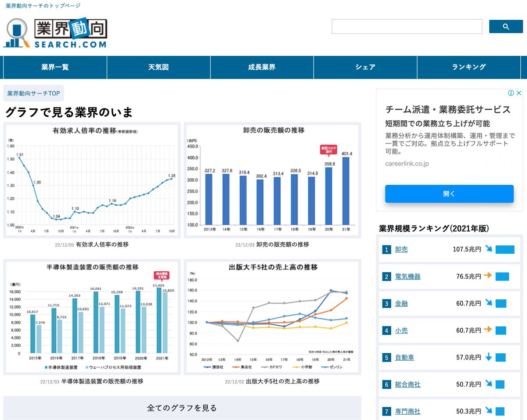Screen dimensions: 527x420
Task: Open the シェア menu item
Action: [365, 67]
